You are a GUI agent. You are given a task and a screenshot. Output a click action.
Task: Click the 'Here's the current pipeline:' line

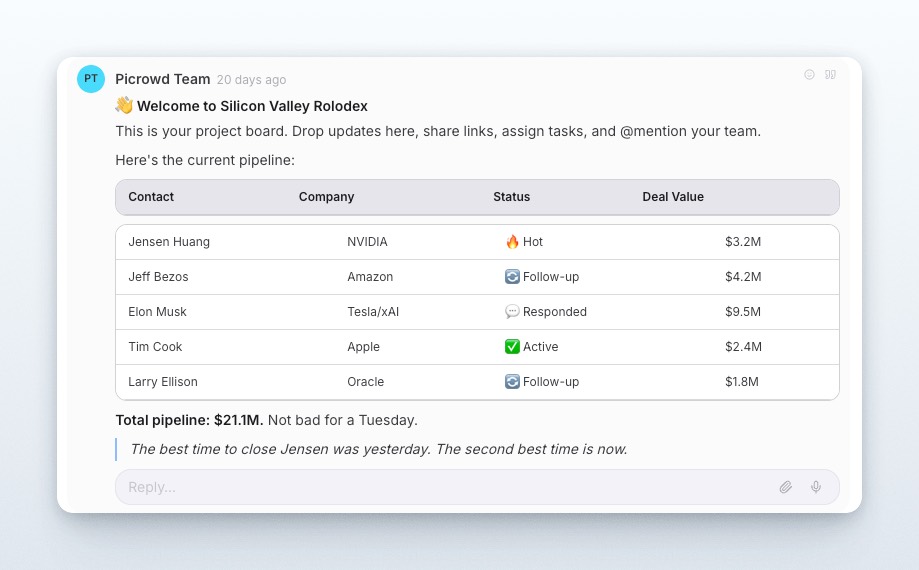tap(205, 160)
